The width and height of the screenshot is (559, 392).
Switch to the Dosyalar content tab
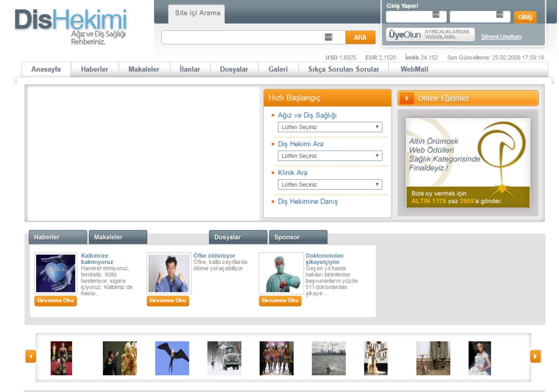click(238, 237)
